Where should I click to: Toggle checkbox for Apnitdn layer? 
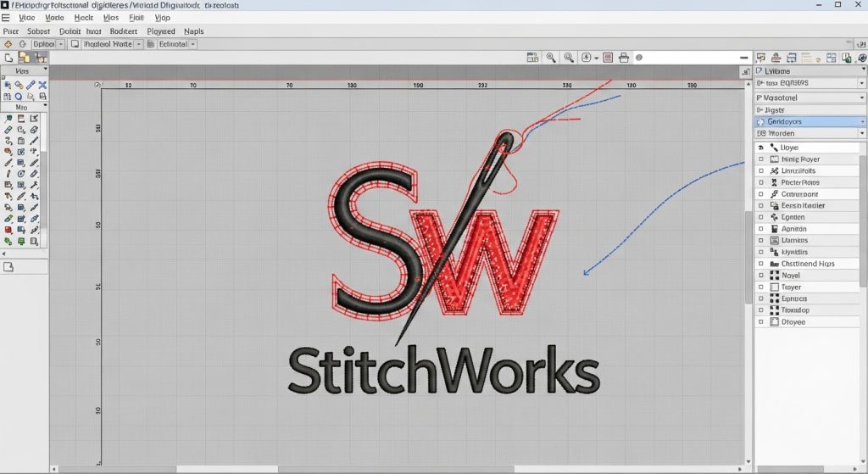[x=761, y=229]
